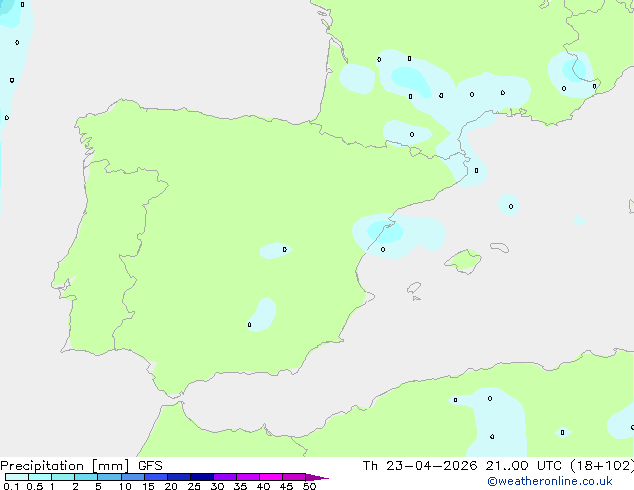Viewport: 634px width, 490px height.
Task: Click the marker in the Pyrenees rain patch
Action: (x=412, y=134)
